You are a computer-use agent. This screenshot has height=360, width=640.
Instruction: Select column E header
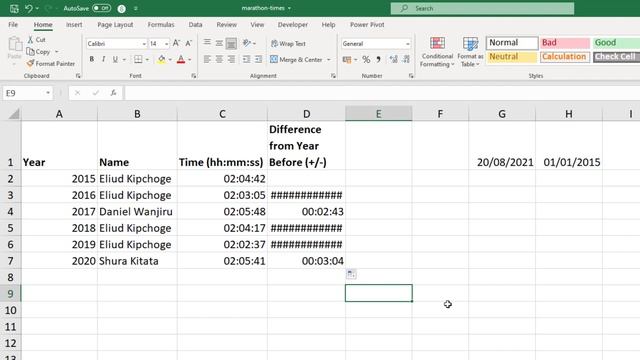pos(378,114)
